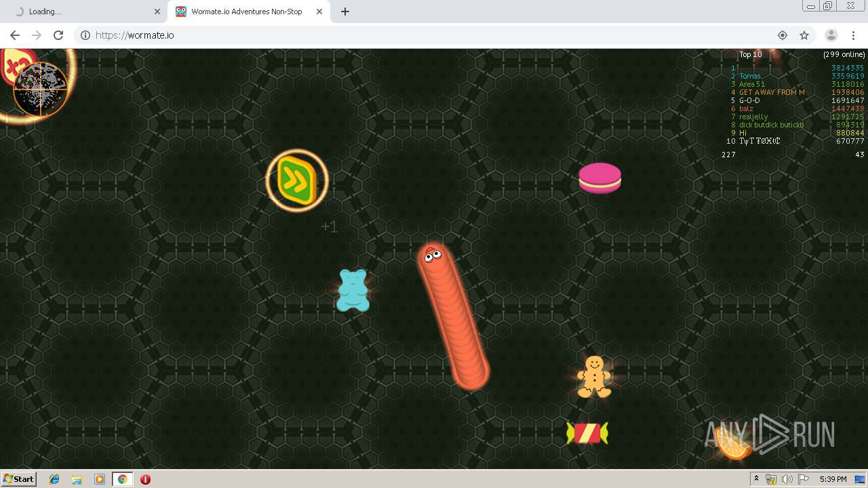Switch to the Loading... tab

click(84, 12)
